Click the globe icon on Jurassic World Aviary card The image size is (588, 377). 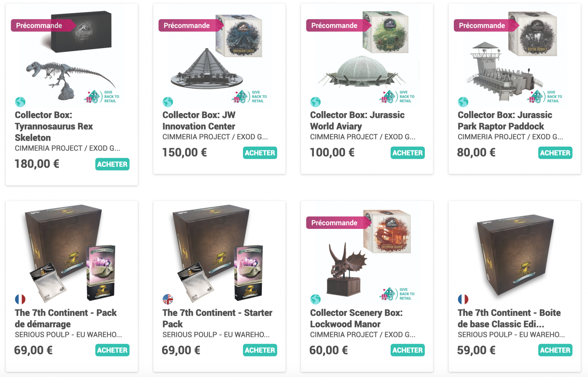[315, 102]
